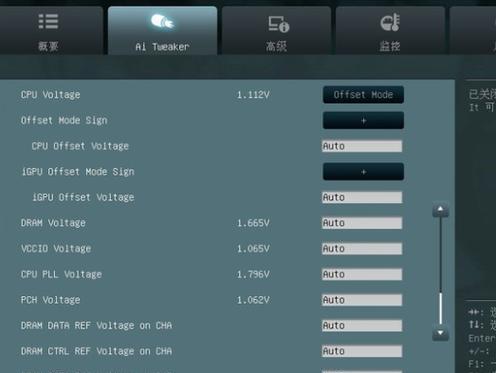Click the 1.065V VCCIO voltage reading
The height and width of the screenshot is (373, 496).
click(x=253, y=249)
